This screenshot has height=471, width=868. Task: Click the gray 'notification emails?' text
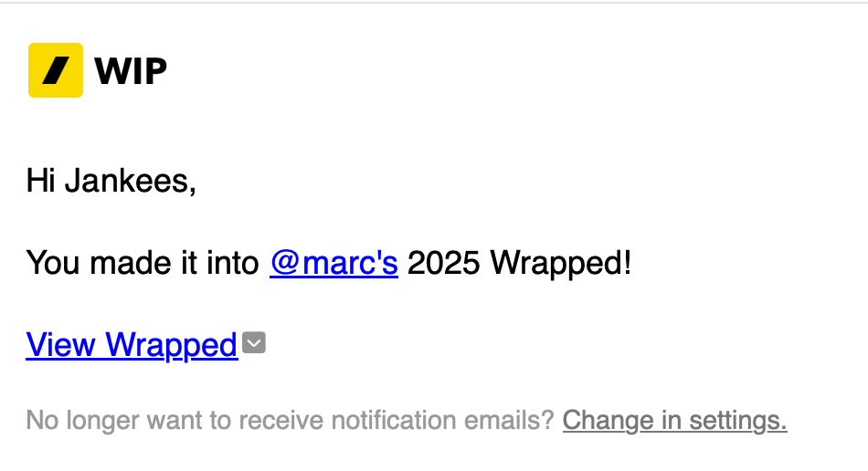coord(442,420)
